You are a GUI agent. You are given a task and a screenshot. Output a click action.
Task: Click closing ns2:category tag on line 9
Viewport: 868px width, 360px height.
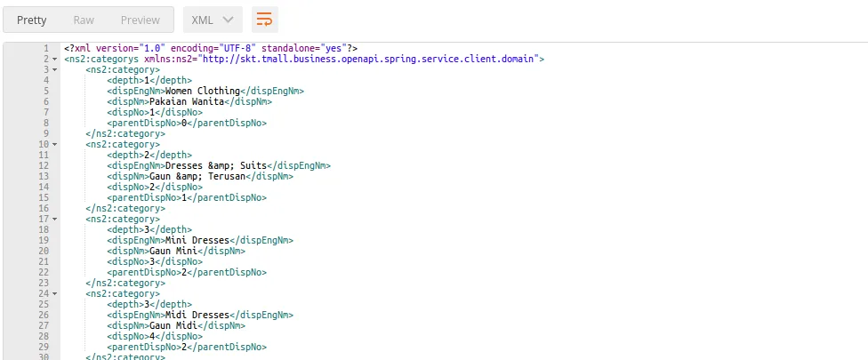point(125,133)
